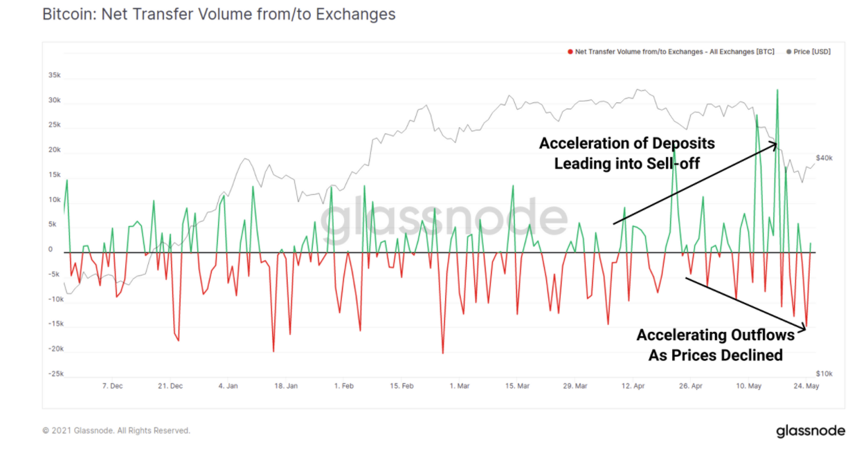
Task: Click the 7. Dec date label
Action: (112, 386)
